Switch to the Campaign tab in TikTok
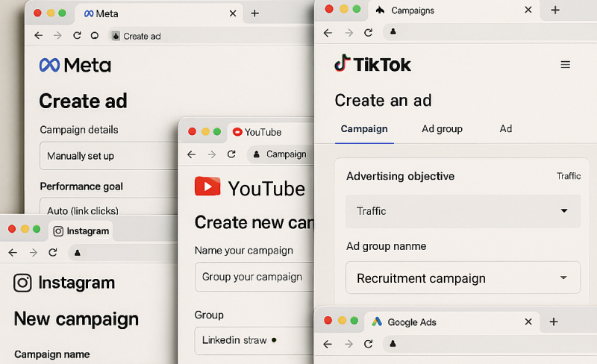 coord(364,129)
